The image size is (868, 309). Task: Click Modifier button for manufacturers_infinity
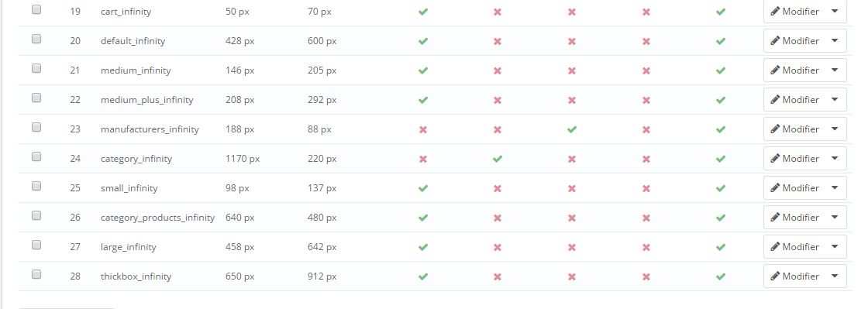coord(794,129)
